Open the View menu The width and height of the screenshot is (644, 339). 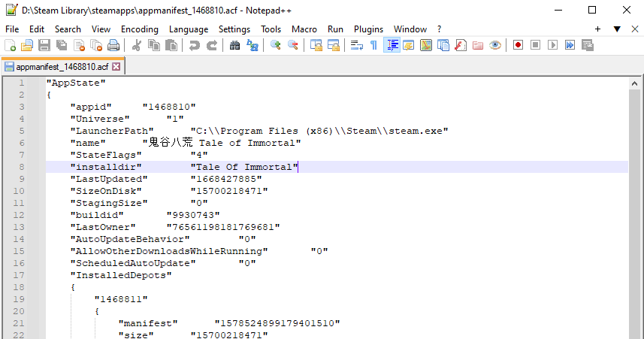[101, 29]
